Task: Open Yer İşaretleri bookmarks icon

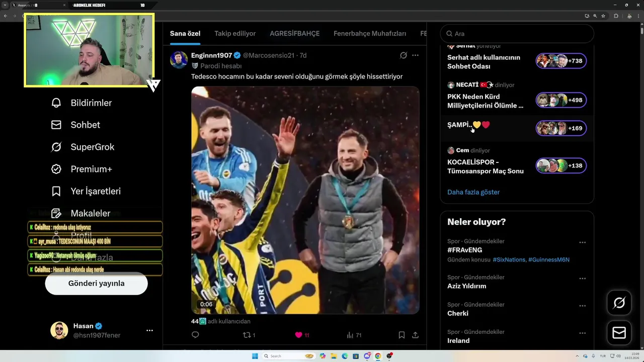Action: click(56, 192)
